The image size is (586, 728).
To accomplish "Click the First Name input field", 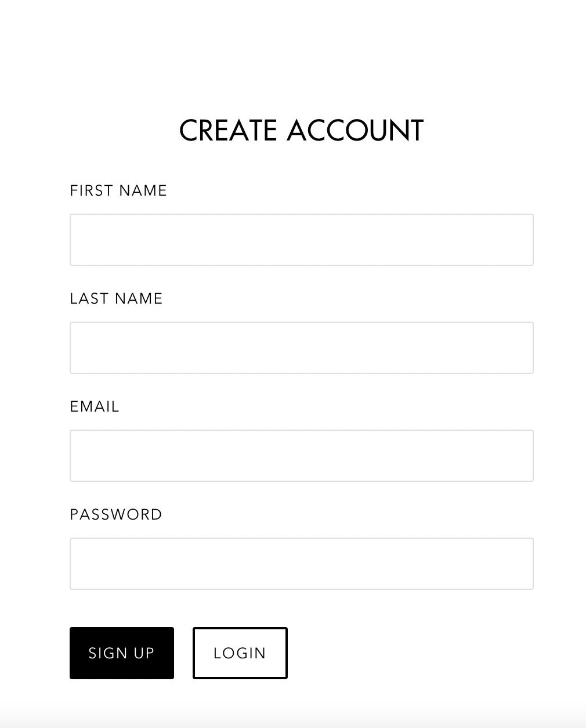I will click(301, 240).
